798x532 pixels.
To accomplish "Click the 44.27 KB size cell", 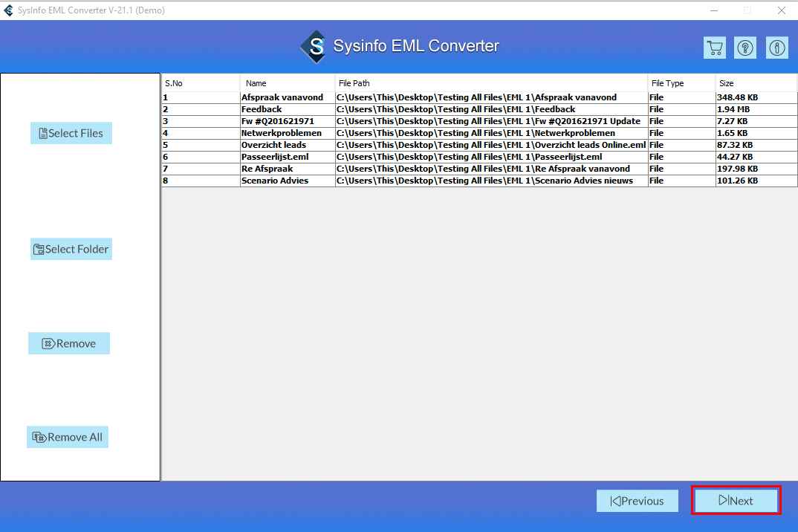I will (756, 157).
